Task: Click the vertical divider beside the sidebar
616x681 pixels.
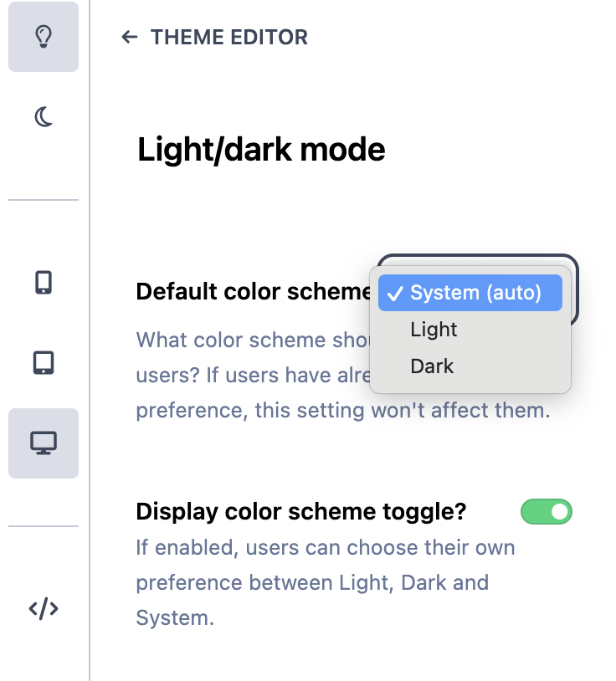Action: 90,340
